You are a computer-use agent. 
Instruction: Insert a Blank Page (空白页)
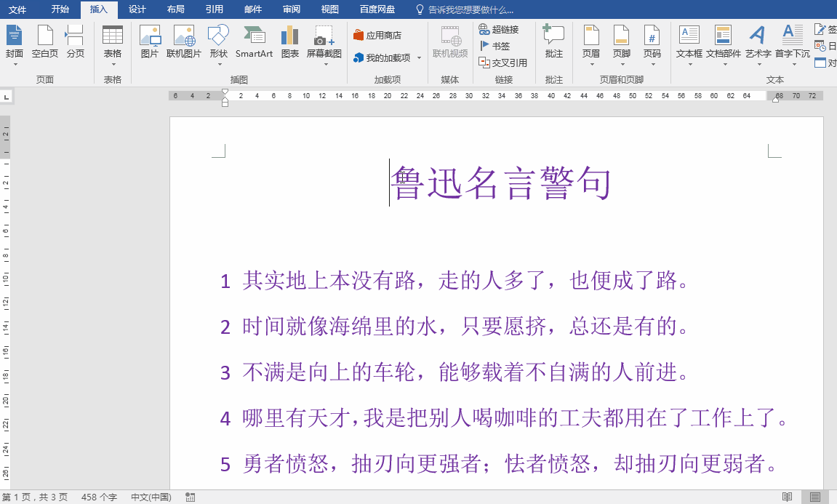[x=45, y=43]
